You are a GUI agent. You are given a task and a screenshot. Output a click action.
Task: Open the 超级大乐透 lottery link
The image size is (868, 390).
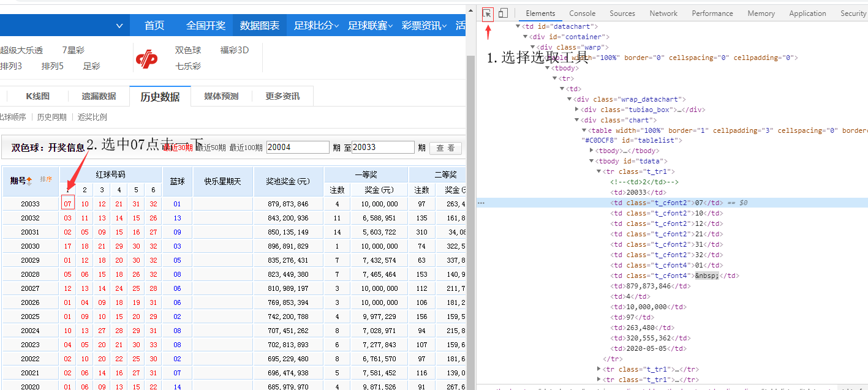click(21, 50)
